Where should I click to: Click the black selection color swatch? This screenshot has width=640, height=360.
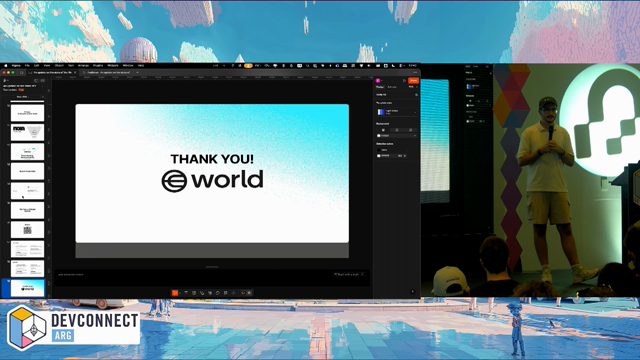(379, 150)
